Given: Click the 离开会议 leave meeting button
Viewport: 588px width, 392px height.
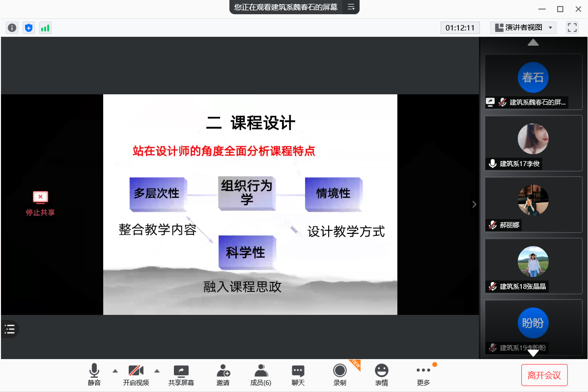Looking at the screenshot, I should tap(544, 375).
